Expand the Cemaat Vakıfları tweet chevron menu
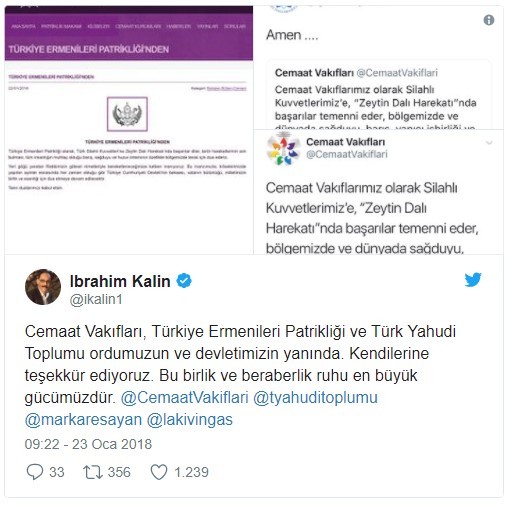 click(489, 143)
